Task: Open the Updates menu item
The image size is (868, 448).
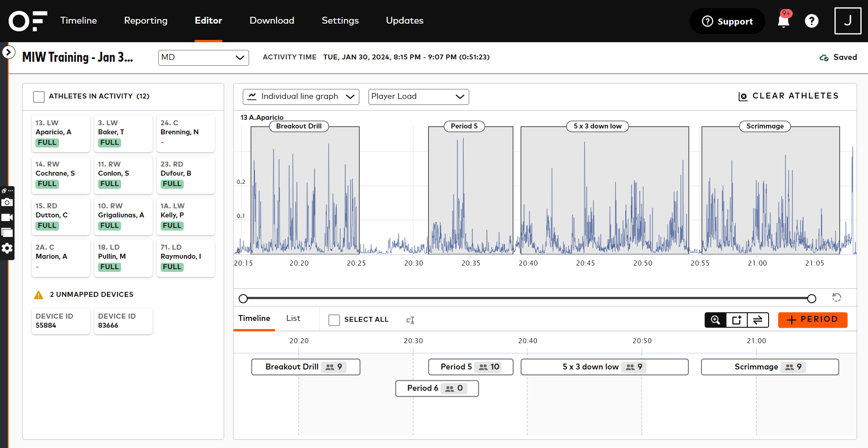Action: click(x=405, y=20)
